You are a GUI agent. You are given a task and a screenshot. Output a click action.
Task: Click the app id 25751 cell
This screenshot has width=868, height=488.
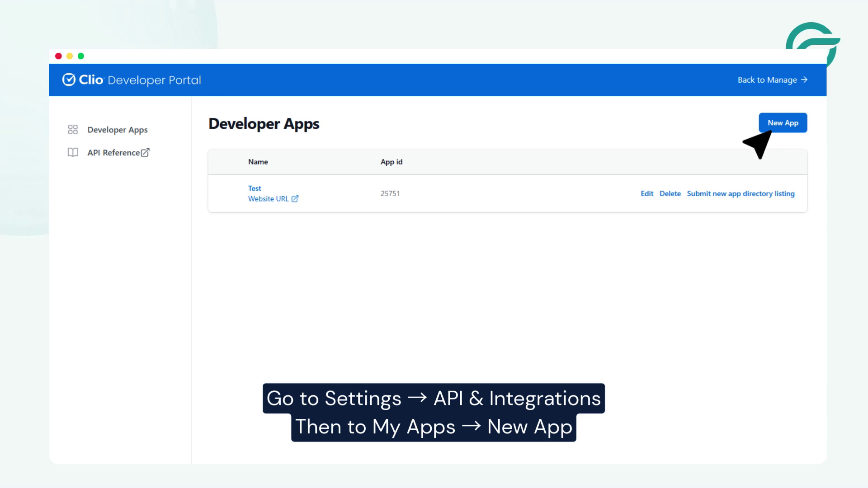(391, 193)
